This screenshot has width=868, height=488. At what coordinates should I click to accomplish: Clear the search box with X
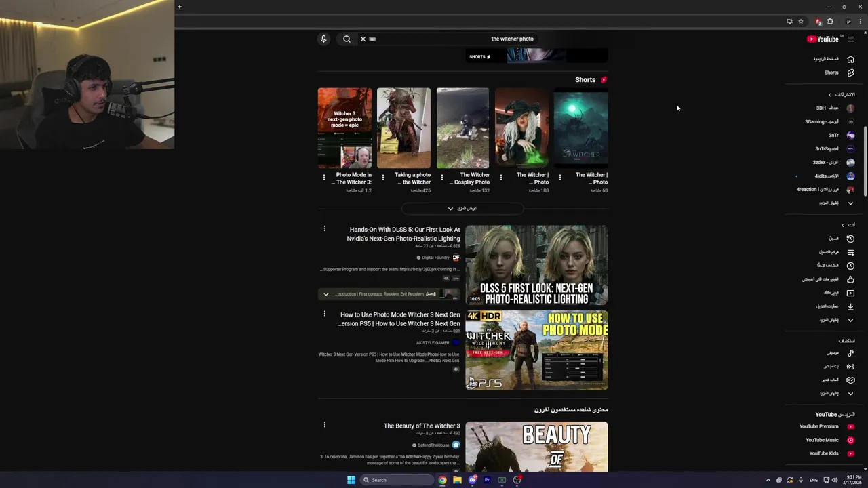363,39
